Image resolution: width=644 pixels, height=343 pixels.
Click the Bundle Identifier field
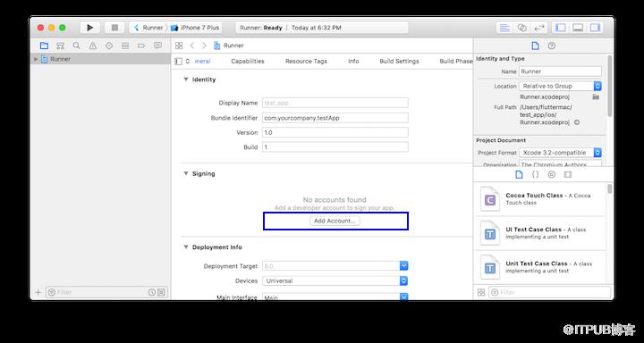pyautogui.click(x=335, y=118)
